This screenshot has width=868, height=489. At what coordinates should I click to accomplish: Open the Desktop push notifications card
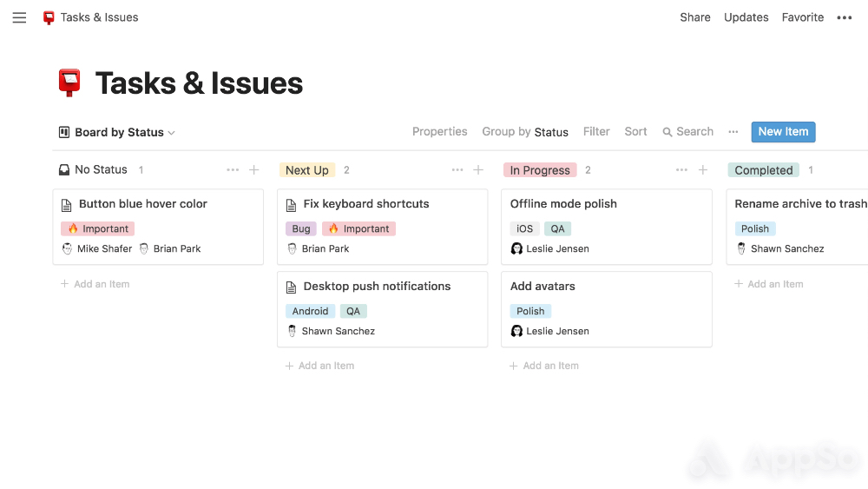[x=377, y=287]
